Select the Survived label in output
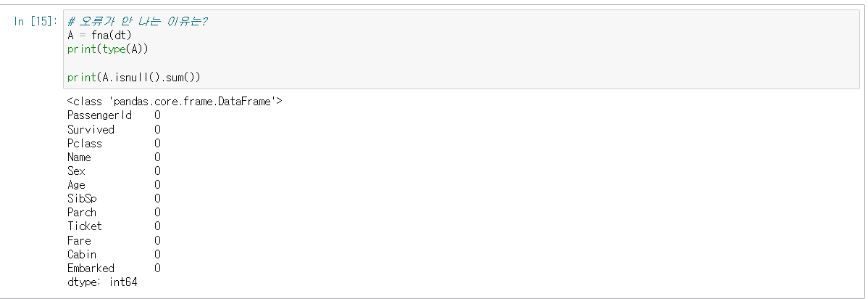This screenshot has width=868, height=299. 91,129
